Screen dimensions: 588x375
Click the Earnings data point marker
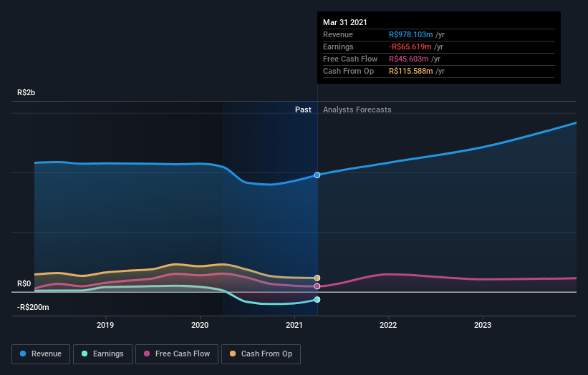click(x=317, y=299)
